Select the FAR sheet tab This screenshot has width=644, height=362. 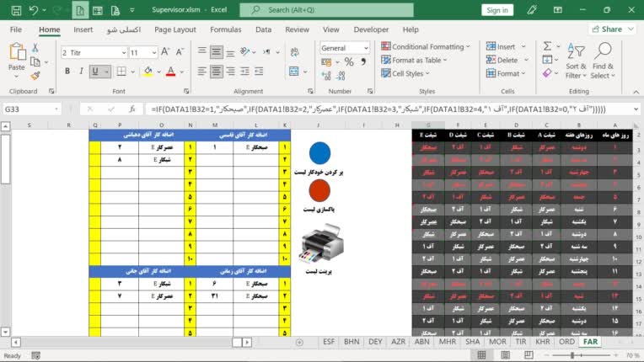click(590, 342)
